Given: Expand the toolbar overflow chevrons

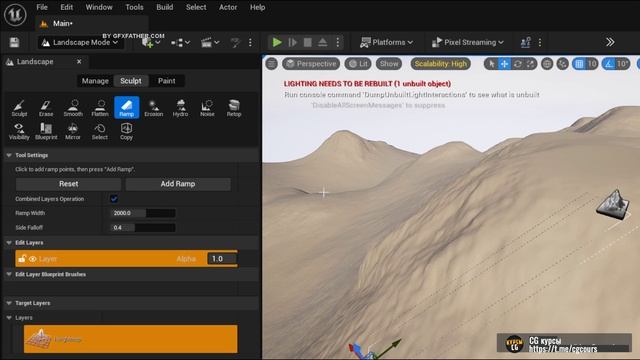Looking at the screenshot, I should coord(610,42).
